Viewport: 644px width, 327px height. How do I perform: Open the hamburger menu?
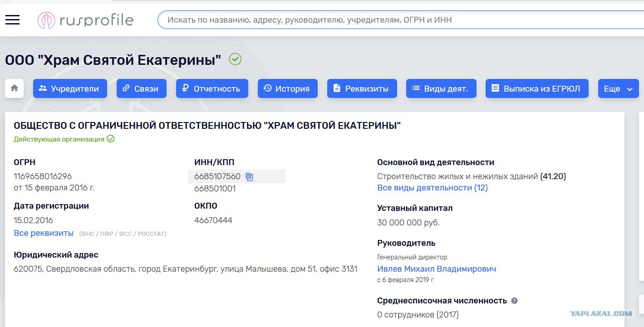point(12,20)
